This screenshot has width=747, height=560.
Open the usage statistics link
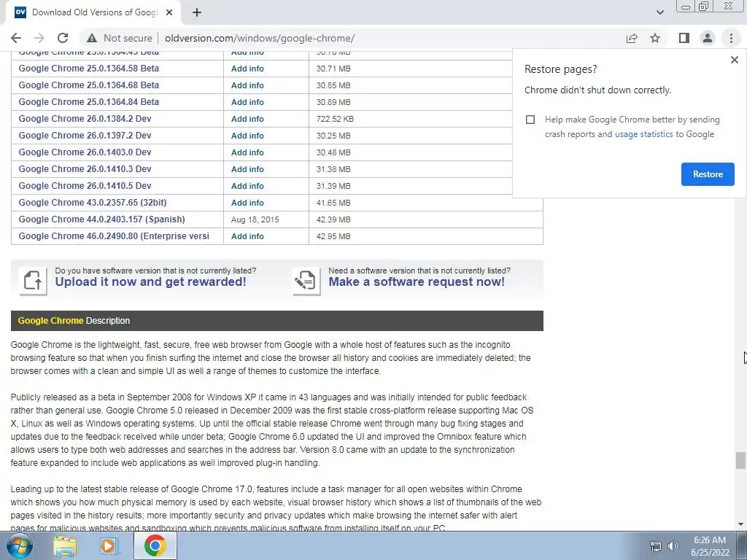[x=643, y=134]
